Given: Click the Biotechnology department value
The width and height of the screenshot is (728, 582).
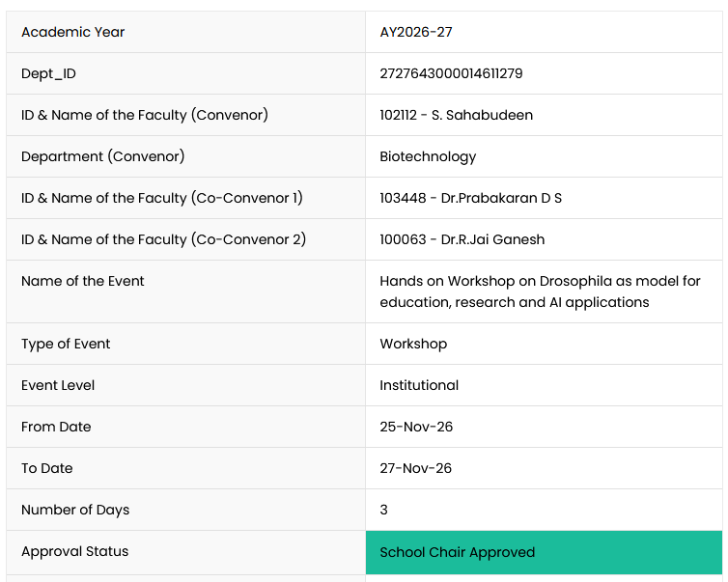Looking at the screenshot, I should pyautogui.click(x=428, y=156).
